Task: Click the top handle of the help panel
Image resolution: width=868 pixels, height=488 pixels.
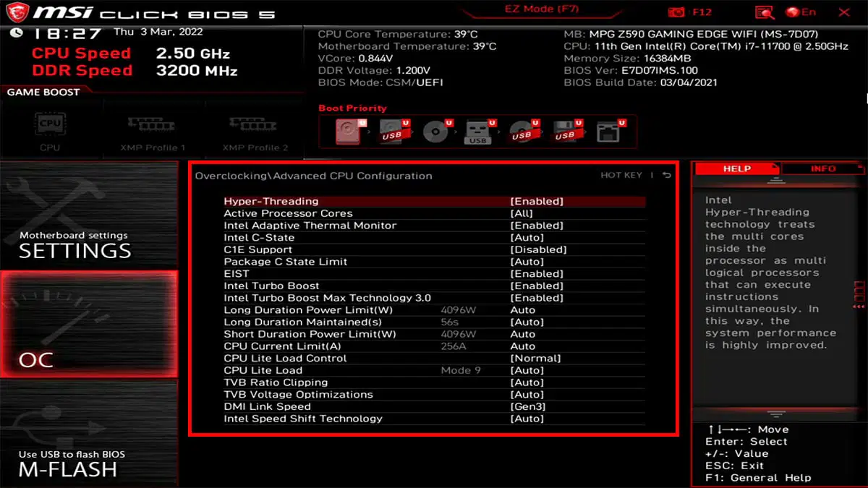Action: click(x=775, y=181)
